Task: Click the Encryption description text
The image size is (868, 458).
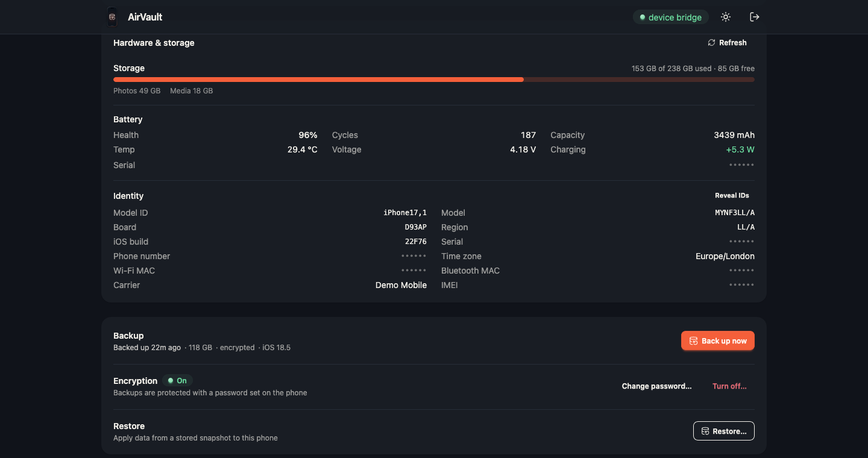Action: [x=210, y=393]
